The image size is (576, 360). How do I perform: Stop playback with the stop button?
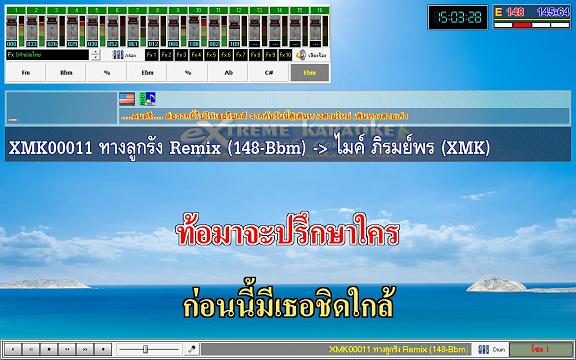click(x=49, y=349)
